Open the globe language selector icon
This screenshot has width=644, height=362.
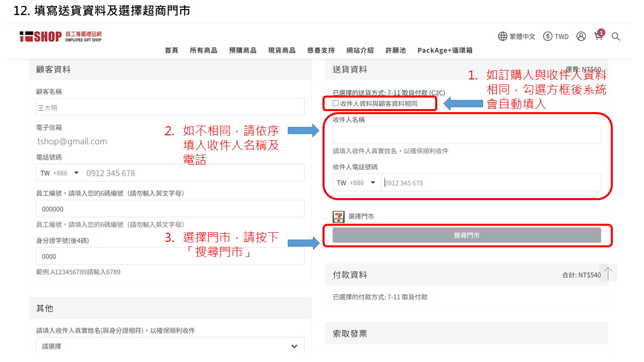click(x=503, y=36)
